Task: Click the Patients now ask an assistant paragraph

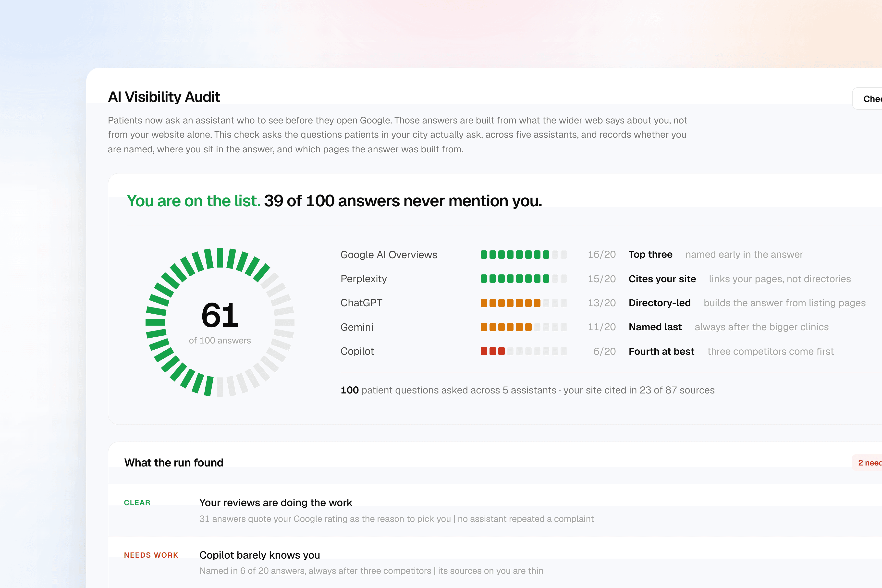Action: point(397,135)
